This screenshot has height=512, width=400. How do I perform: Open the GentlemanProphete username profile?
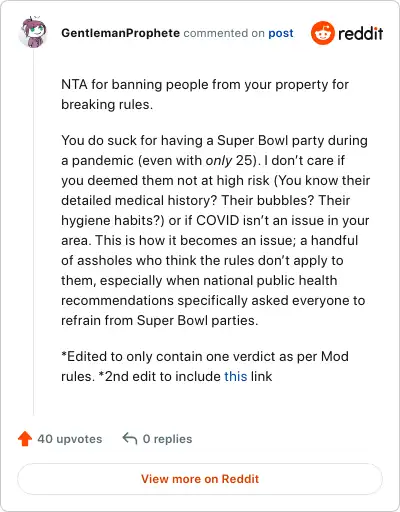pos(120,33)
